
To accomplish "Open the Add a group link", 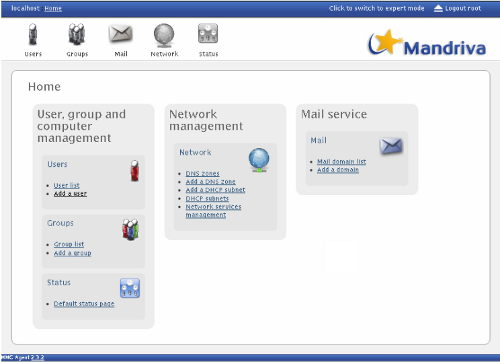I will pyautogui.click(x=72, y=253).
